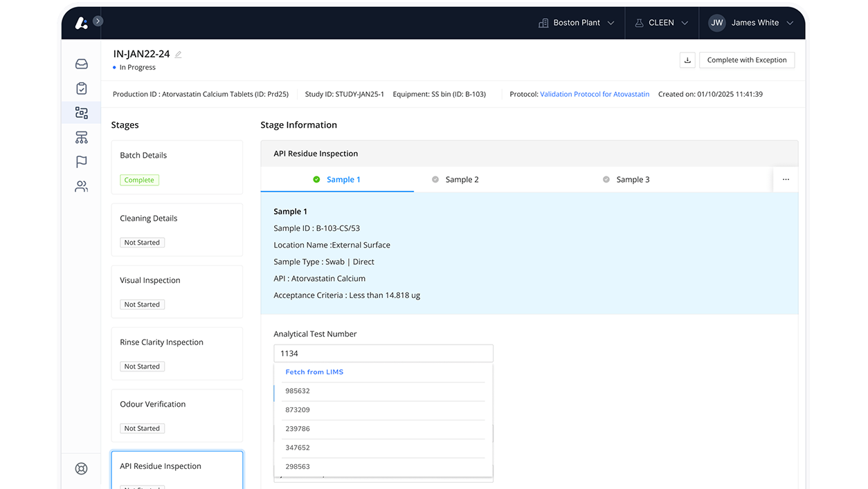The width and height of the screenshot is (868, 489).
Task: Select the clipboard tasks icon
Action: point(81,88)
